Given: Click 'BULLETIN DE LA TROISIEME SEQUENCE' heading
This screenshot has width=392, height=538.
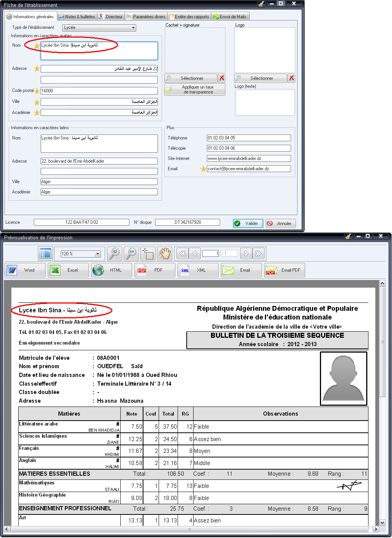Looking at the screenshot, I should click(x=277, y=335).
